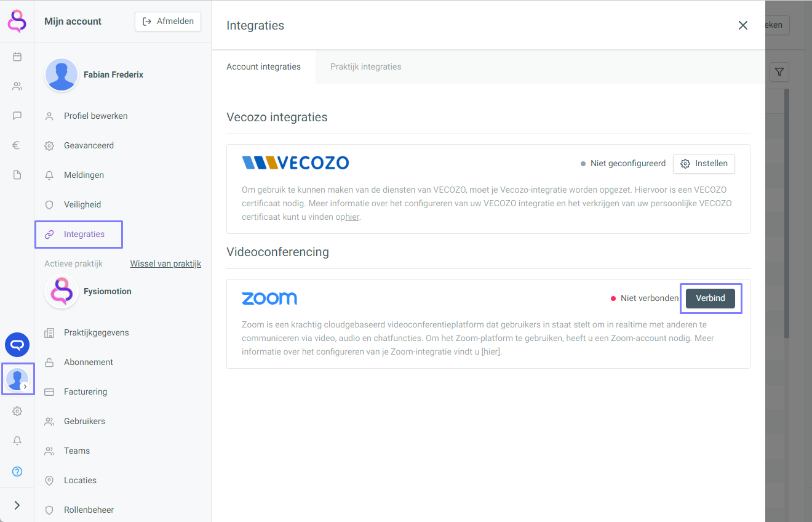
Task: Click the Instellen button for Vecozo
Action: pos(704,164)
